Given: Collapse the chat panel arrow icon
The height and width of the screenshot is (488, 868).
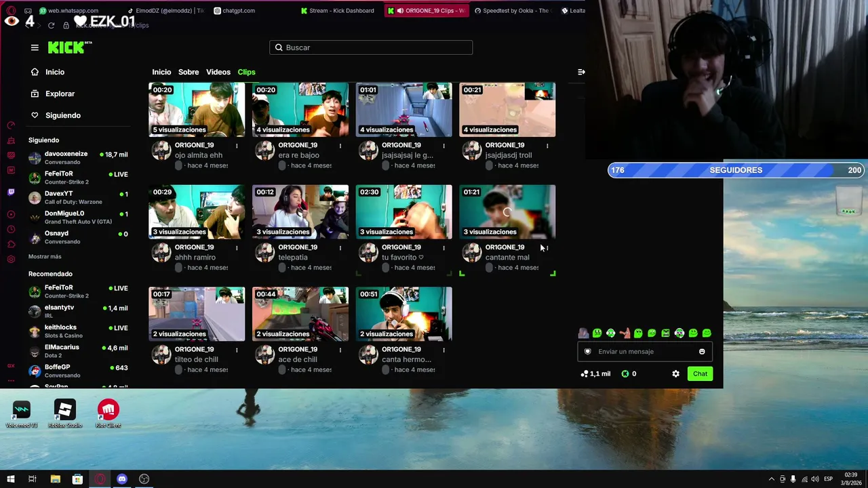Looking at the screenshot, I should tap(581, 72).
